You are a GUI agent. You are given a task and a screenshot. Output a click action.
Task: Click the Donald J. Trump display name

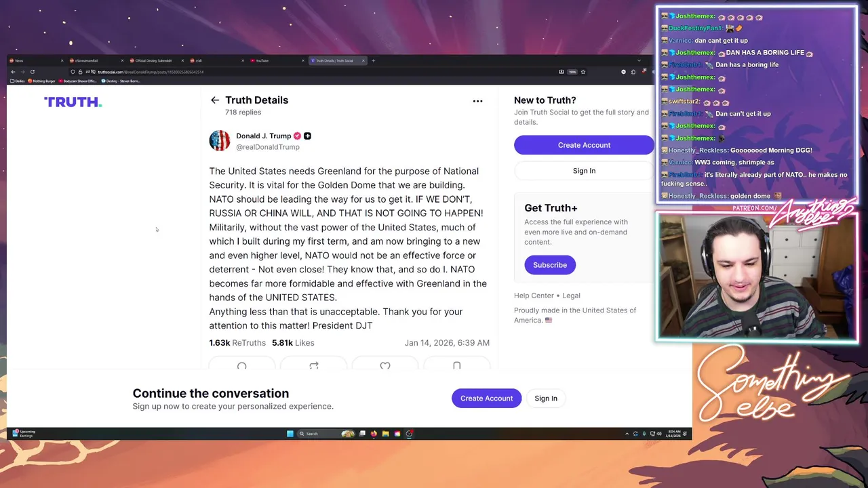[264, 136]
